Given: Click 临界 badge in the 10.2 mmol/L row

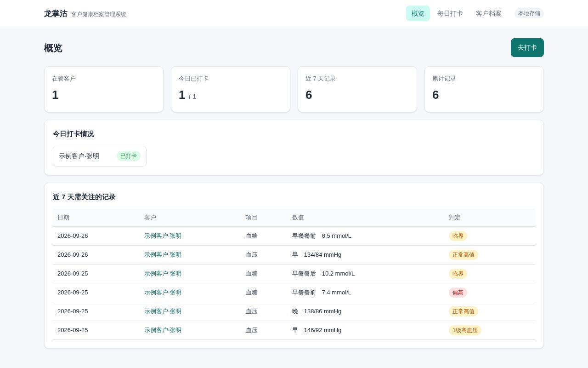Looking at the screenshot, I should coord(458,274).
